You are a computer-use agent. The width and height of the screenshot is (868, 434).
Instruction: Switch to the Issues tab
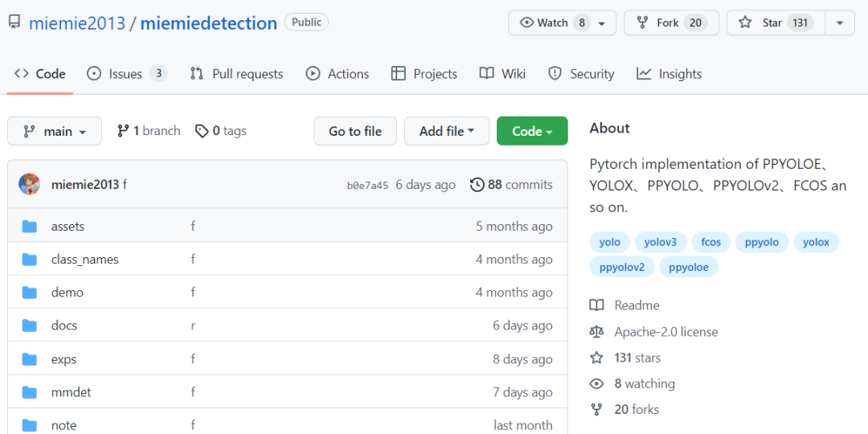point(126,74)
